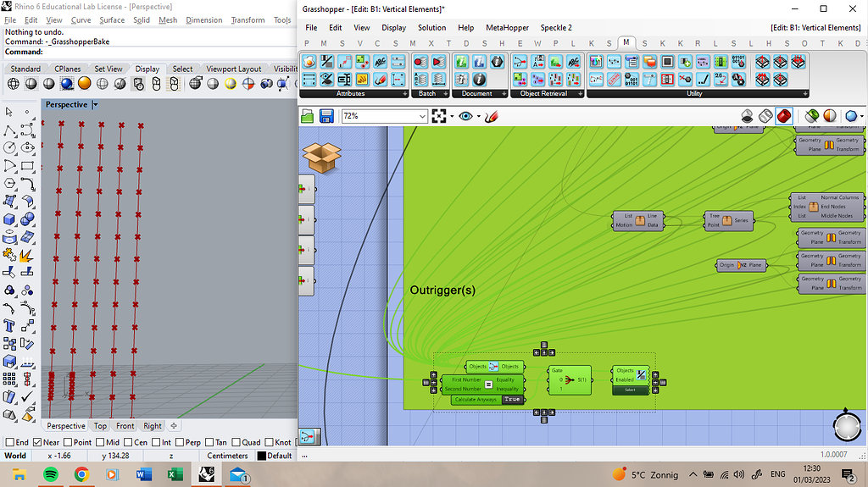The image size is (868, 487).
Task: Click the Default layer color swatch
Action: pos(262,456)
